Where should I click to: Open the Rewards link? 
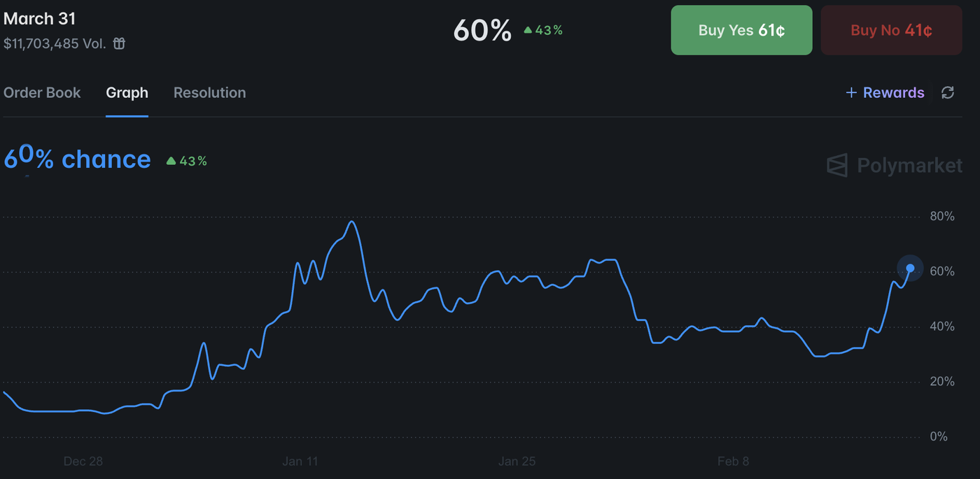[893, 92]
